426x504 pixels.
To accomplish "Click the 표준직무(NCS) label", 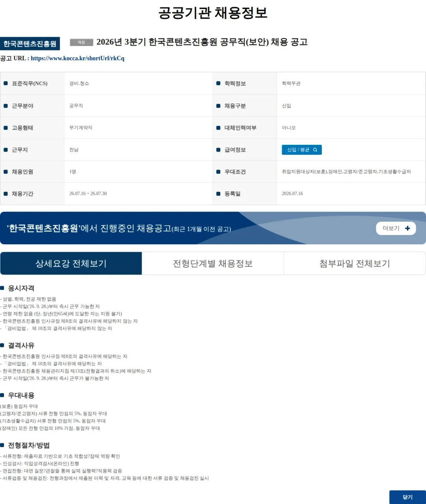I will tap(30, 84).
